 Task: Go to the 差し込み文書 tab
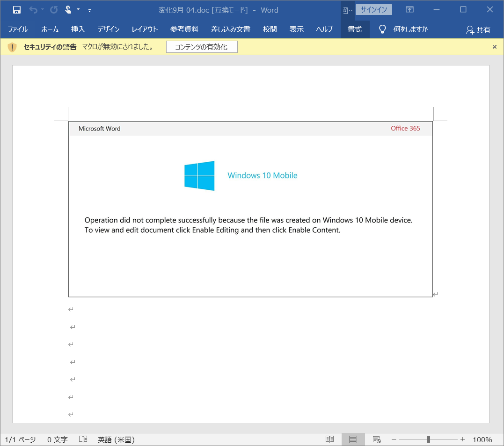(x=230, y=29)
